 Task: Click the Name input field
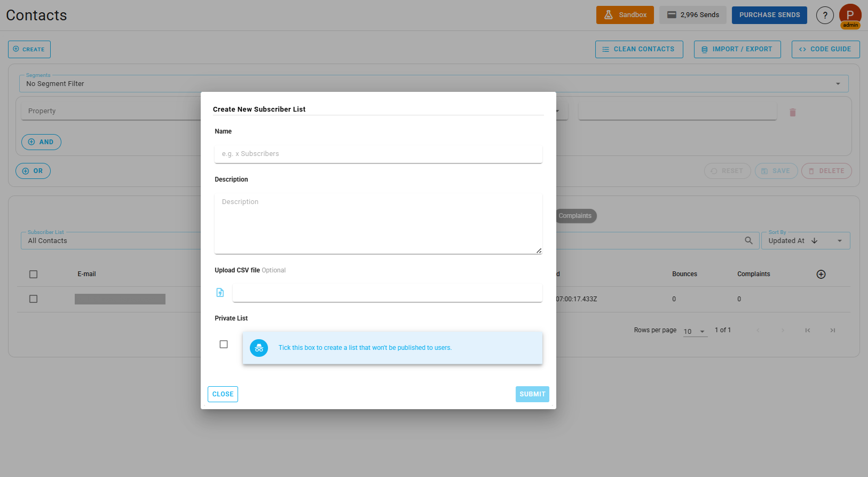(x=378, y=154)
